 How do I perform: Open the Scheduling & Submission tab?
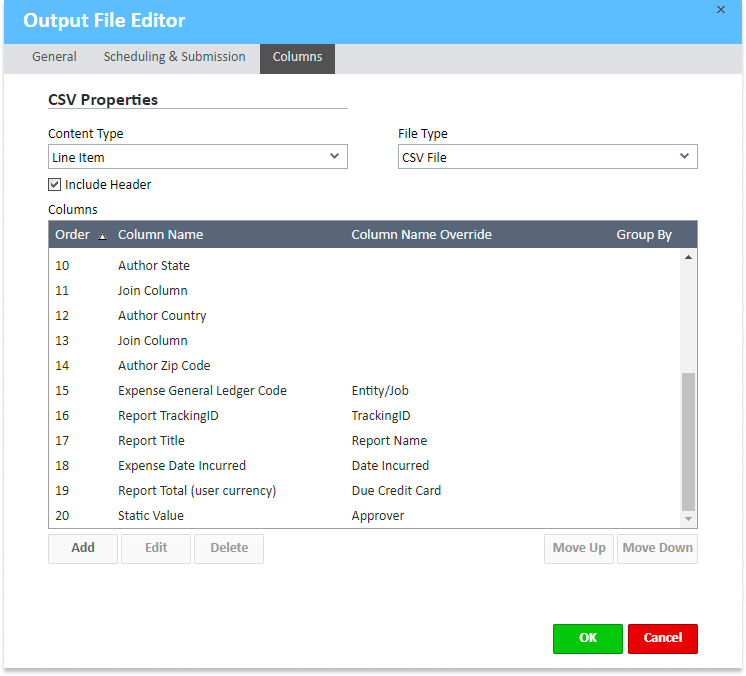pyautogui.click(x=174, y=57)
